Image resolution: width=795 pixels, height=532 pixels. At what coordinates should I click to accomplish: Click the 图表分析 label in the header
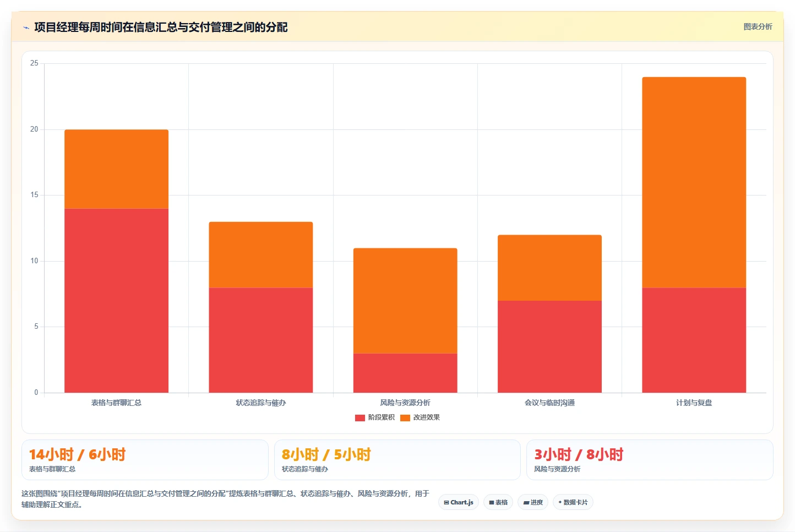click(758, 26)
